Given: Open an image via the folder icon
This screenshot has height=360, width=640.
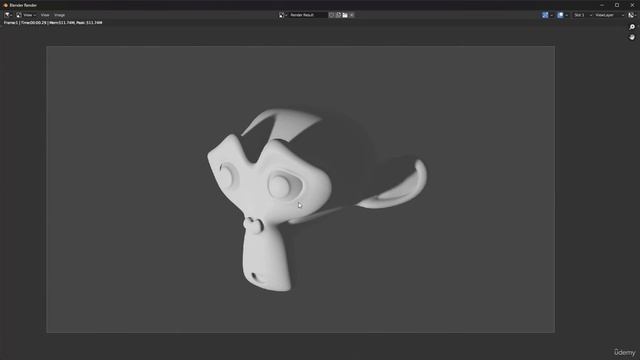Looking at the screenshot, I should pyautogui.click(x=345, y=15).
